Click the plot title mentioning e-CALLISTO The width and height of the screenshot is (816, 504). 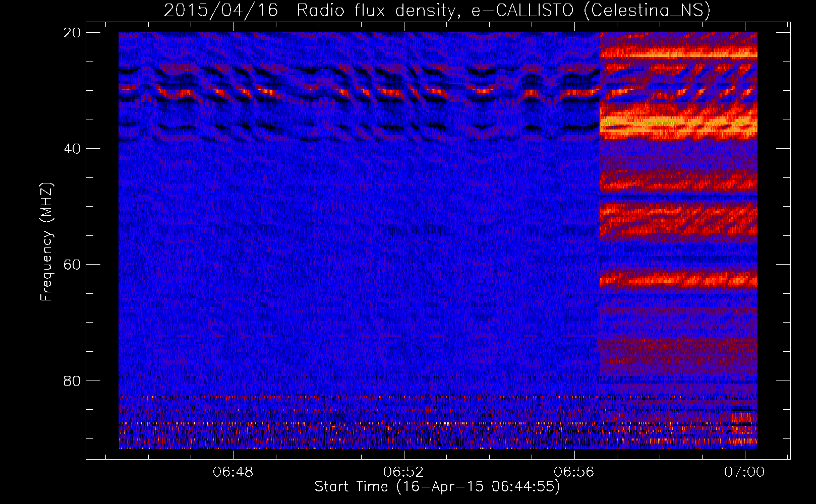tap(437, 10)
